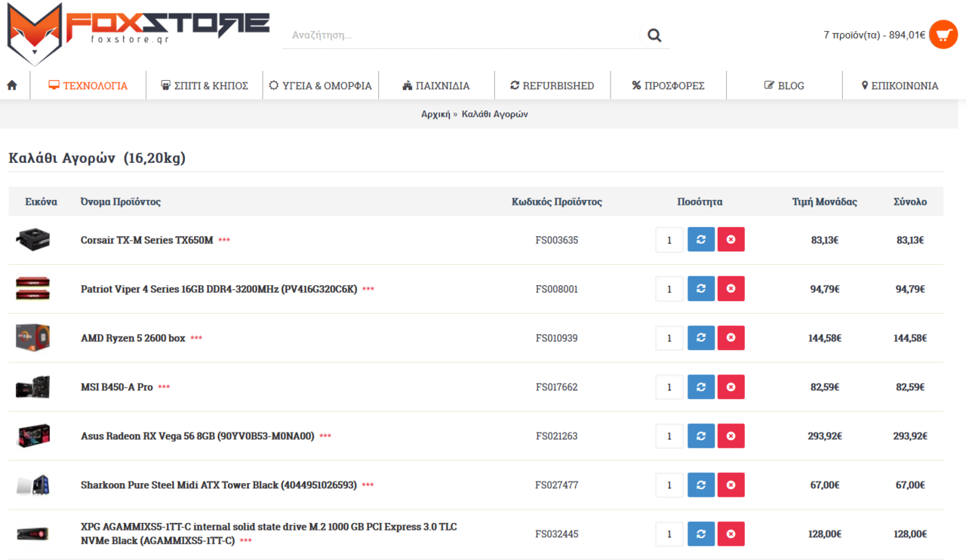This screenshot has height=560, width=966.
Task: Remove Corsair TX-M Series TX650M from cart
Action: tap(731, 240)
